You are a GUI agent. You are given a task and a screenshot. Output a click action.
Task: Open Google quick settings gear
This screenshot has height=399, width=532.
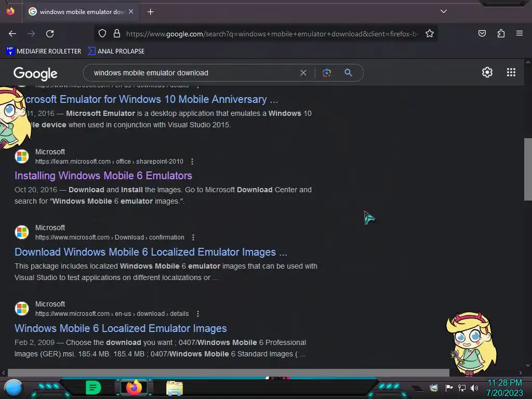pyautogui.click(x=487, y=72)
